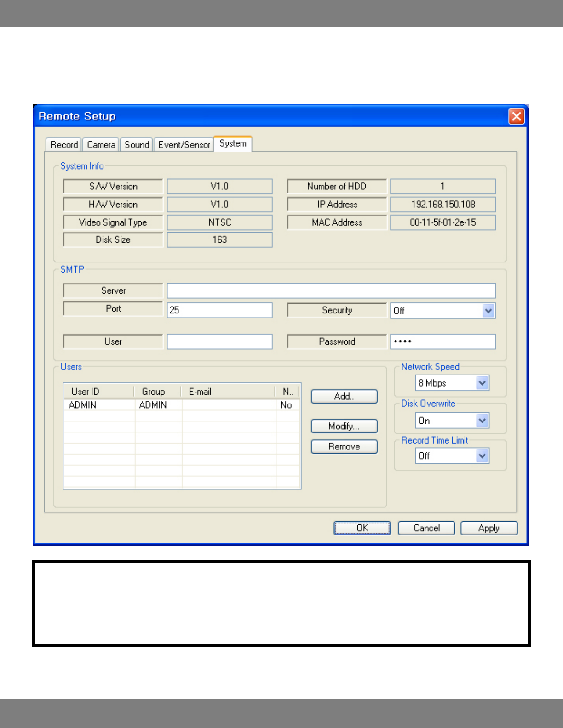Click the OK button
The width and height of the screenshot is (563, 728).
[x=362, y=528]
